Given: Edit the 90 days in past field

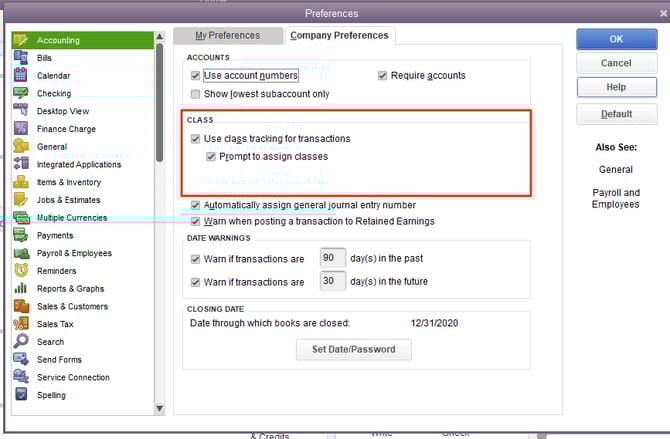Looking at the screenshot, I should pos(332,258).
